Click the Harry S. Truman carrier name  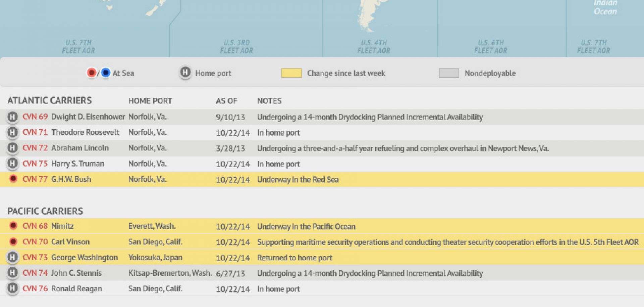[x=77, y=164]
